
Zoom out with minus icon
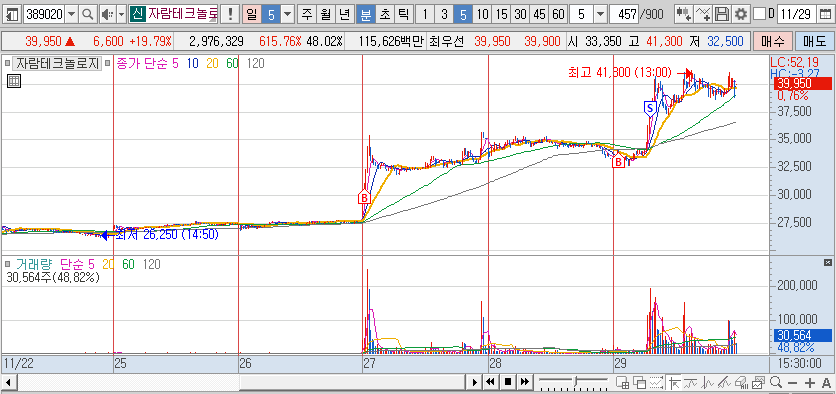pos(792,382)
